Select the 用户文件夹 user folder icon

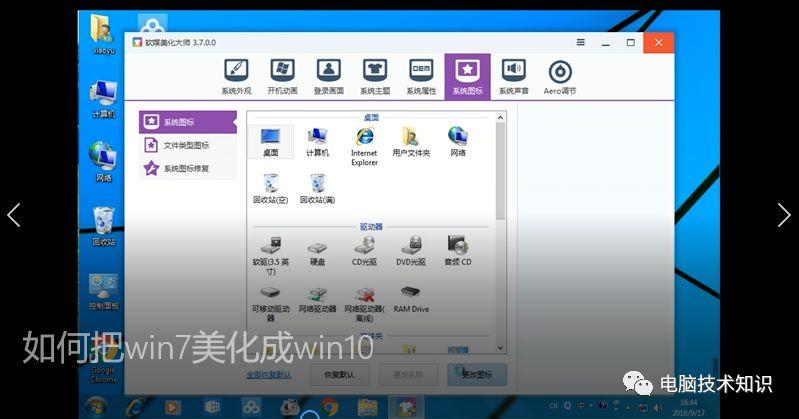(x=411, y=142)
